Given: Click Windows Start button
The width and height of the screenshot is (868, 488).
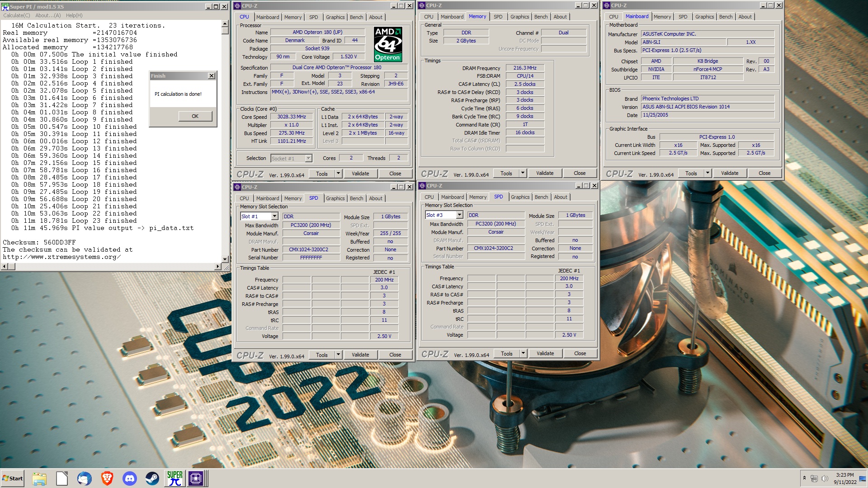Looking at the screenshot, I should [13, 479].
